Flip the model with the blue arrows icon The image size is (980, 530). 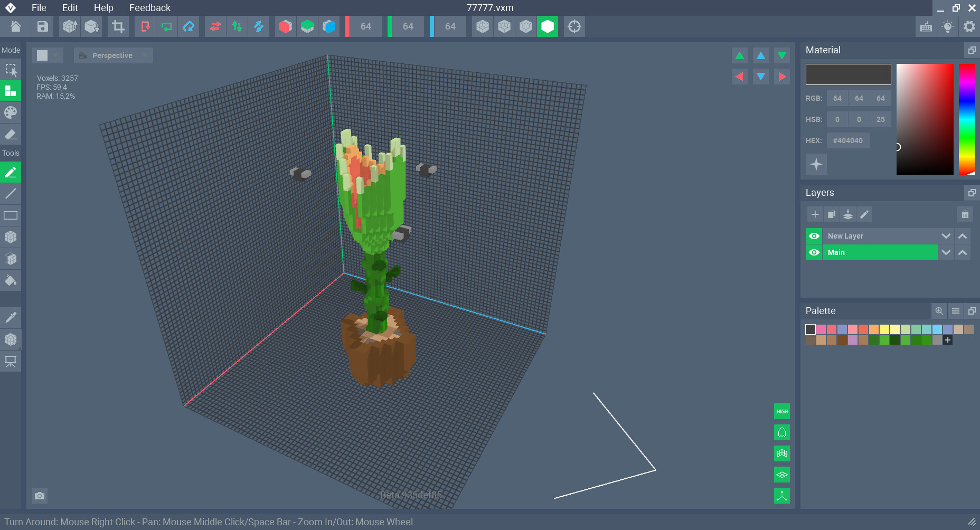[259, 26]
